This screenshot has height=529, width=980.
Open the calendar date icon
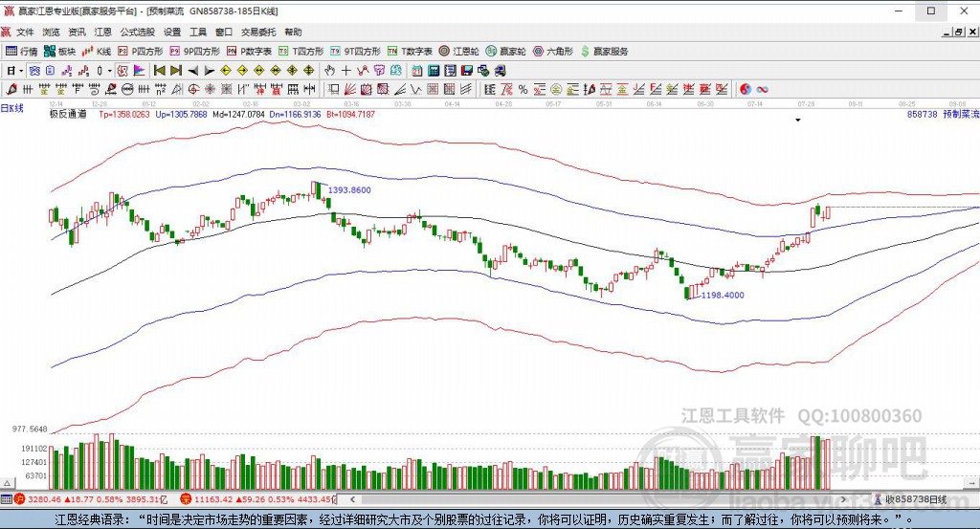point(416,71)
